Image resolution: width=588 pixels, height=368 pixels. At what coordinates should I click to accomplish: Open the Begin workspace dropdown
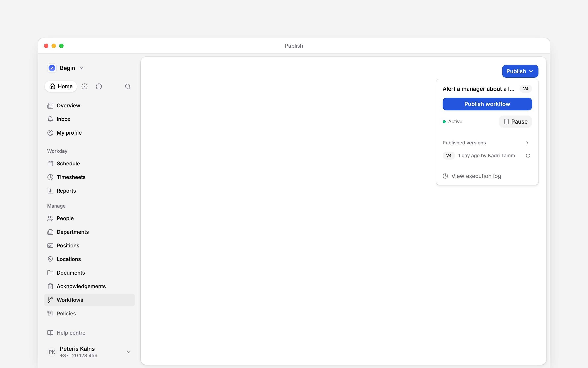click(66, 68)
